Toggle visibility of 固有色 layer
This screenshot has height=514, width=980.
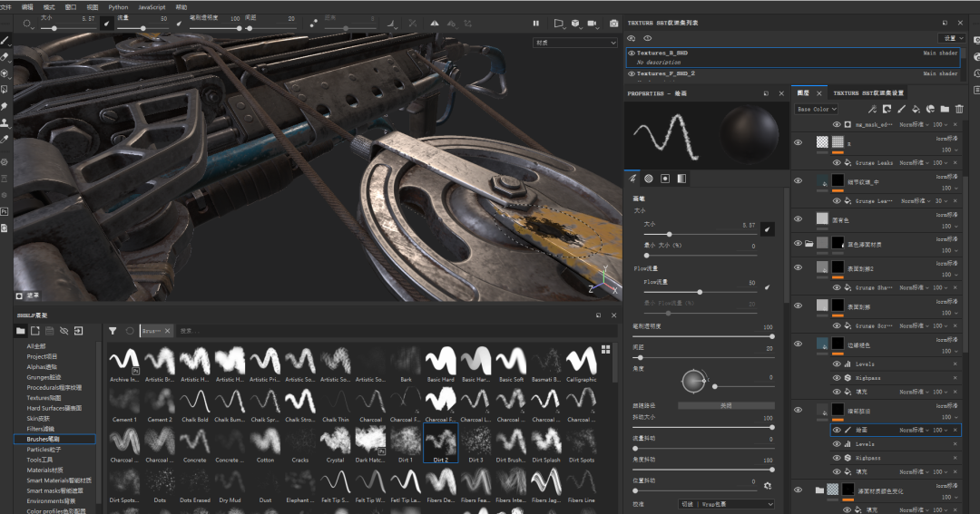799,219
